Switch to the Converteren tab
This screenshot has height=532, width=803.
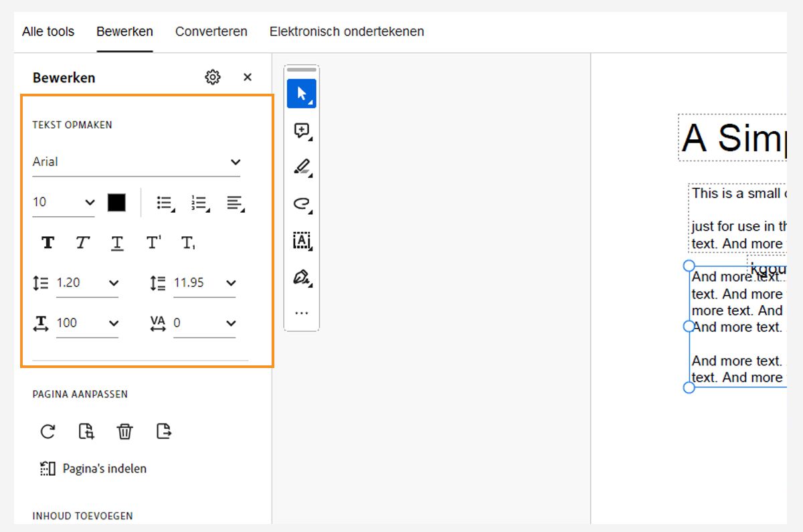coord(211,31)
